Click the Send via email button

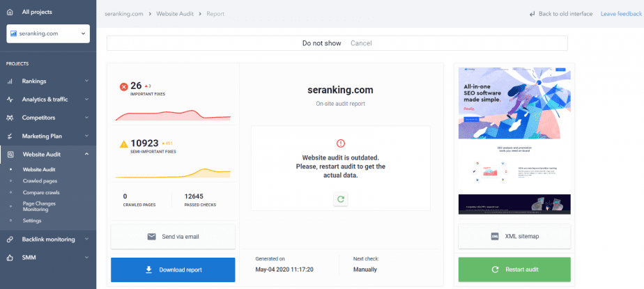(x=173, y=237)
